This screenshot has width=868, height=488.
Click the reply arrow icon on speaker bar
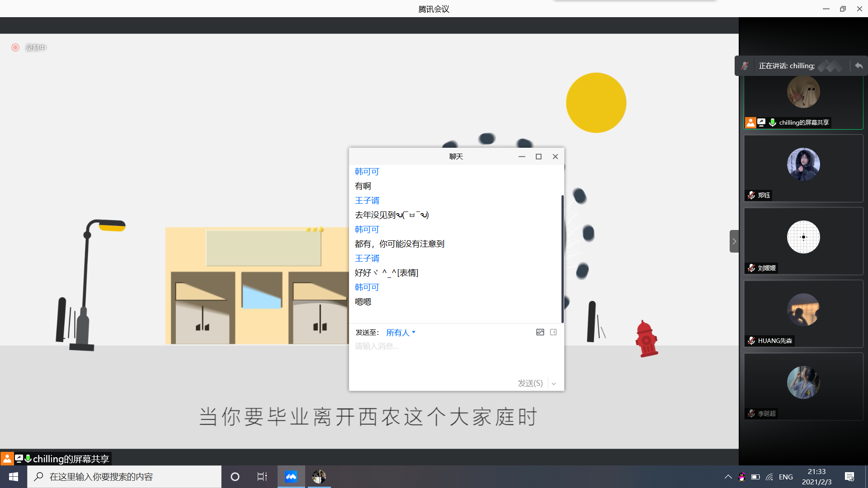859,66
